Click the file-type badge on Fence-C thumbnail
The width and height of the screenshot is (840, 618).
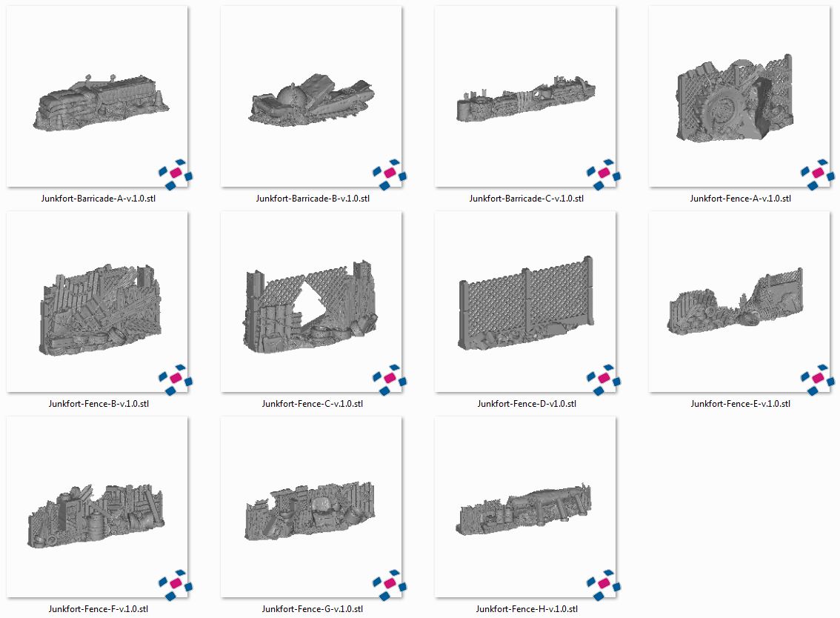point(389,379)
